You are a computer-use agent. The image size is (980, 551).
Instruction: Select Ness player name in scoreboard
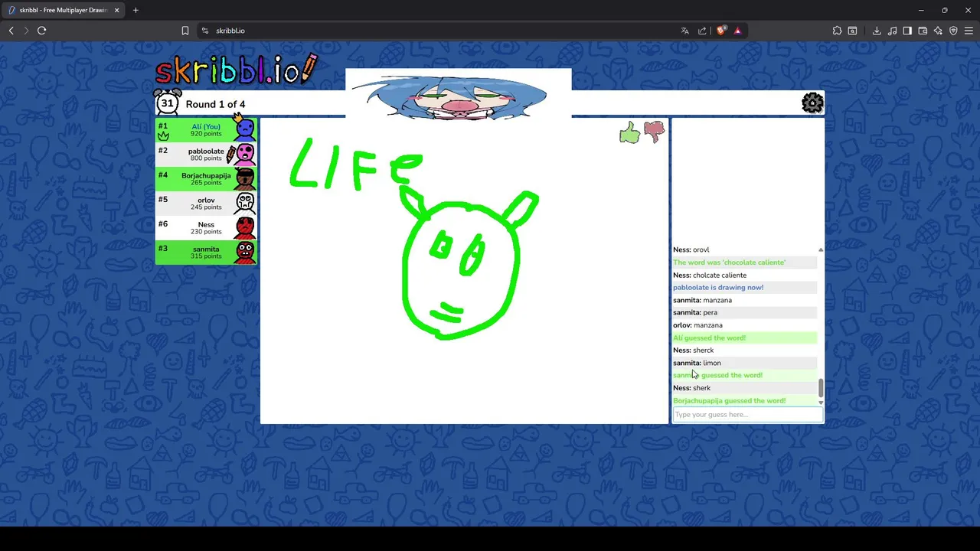pyautogui.click(x=206, y=224)
